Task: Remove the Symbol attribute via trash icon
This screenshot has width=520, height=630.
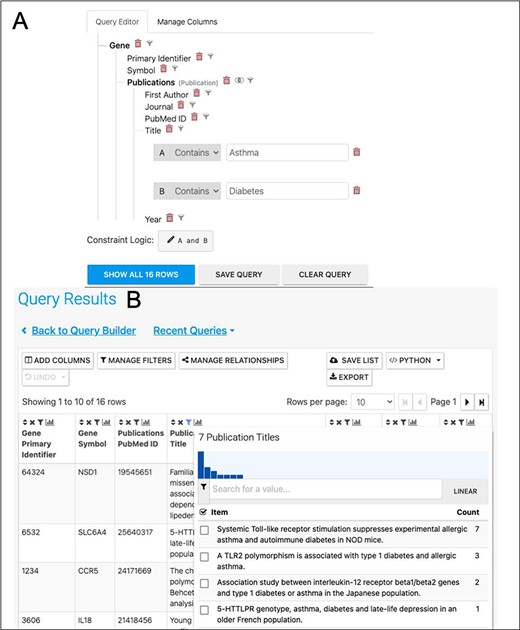Action: point(163,68)
